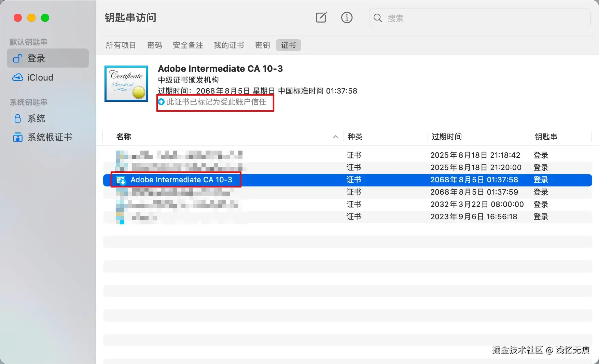Switch to the 密码 tab
The image size is (599, 364).
(155, 45)
